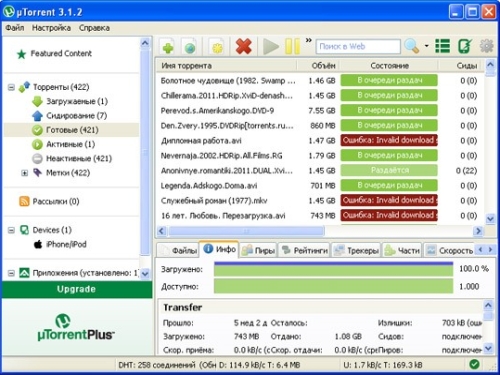This screenshot has width=500, height=375.
Task: Select Неактивные (421) filter
Action: tap(79, 159)
